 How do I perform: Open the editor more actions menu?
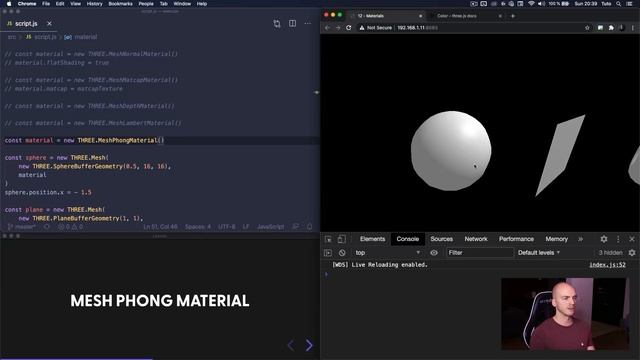(307, 24)
